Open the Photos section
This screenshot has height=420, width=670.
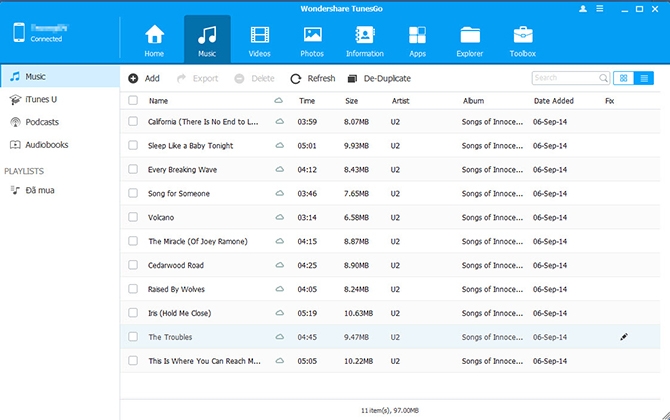tap(312, 41)
